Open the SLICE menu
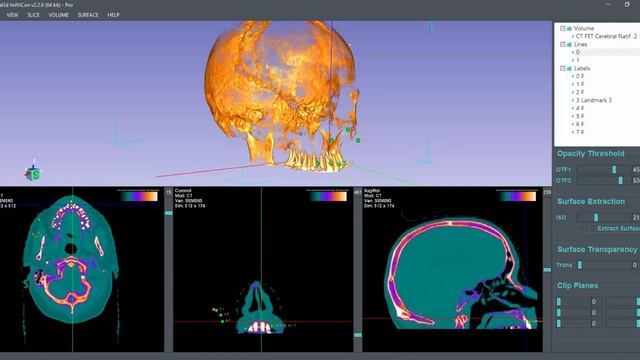The width and height of the screenshot is (640, 360). coord(33,15)
